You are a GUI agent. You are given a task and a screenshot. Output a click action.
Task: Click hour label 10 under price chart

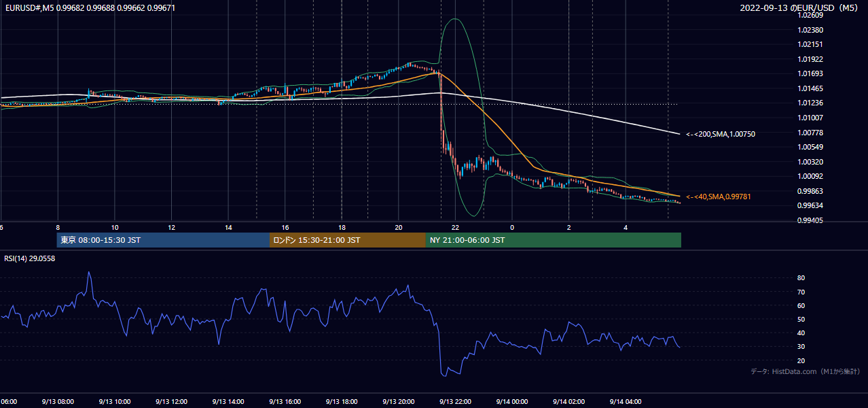115,228
